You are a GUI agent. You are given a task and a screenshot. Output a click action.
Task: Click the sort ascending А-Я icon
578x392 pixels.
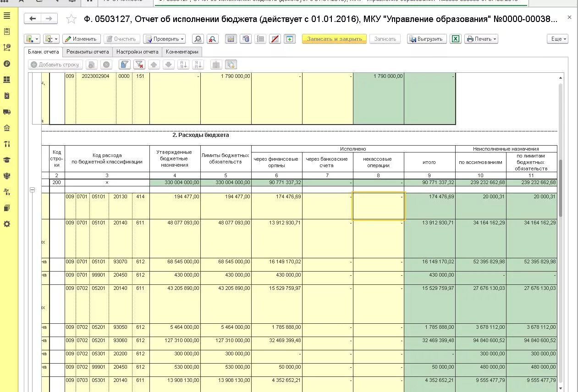click(183, 65)
